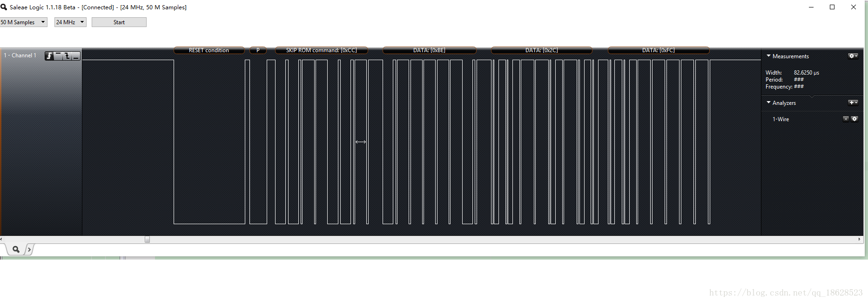868x302 pixels.
Task: Maximize the Saleae Logic window
Action: pos(832,7)
